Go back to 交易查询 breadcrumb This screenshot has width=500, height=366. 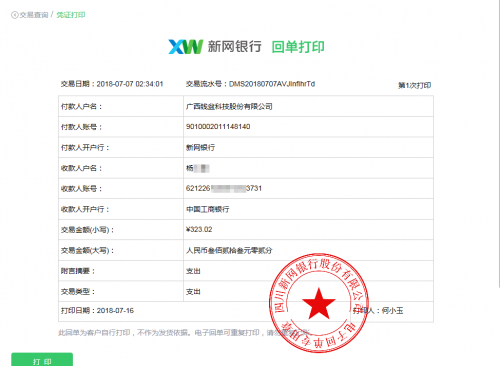[x=34, y=15]
